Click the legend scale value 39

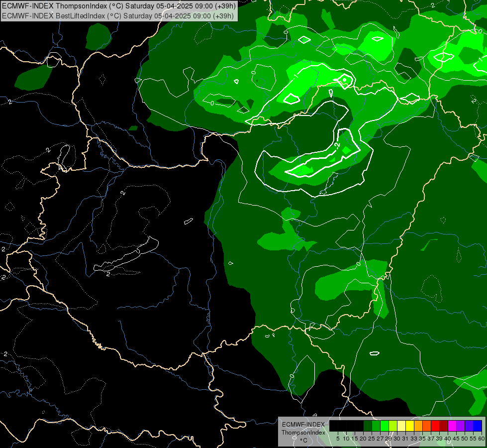(x=439, y=439)
